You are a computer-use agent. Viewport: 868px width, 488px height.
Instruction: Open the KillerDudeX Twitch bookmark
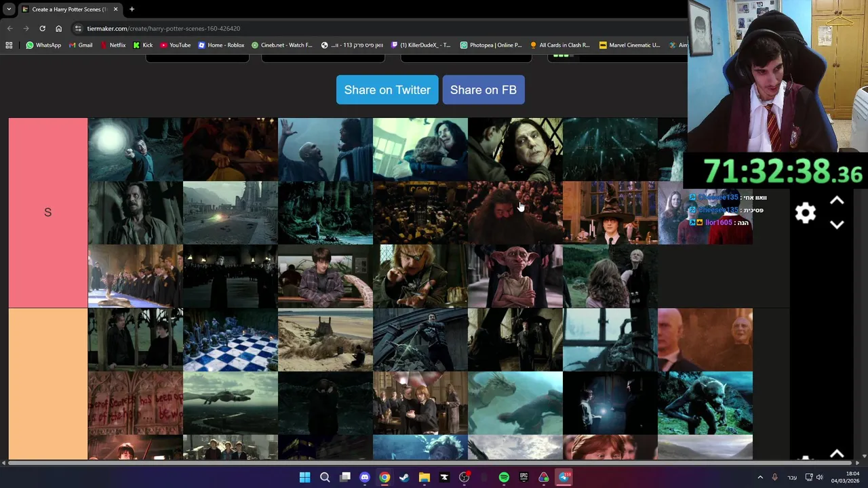pyautogui.click(x=420, y=45)
